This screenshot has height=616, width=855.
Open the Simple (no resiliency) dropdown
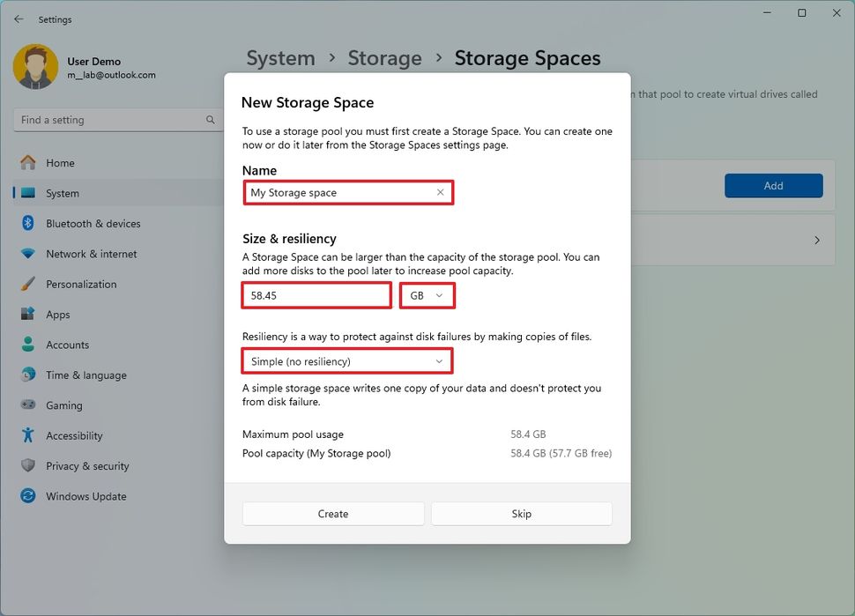[x=346, y=361]
